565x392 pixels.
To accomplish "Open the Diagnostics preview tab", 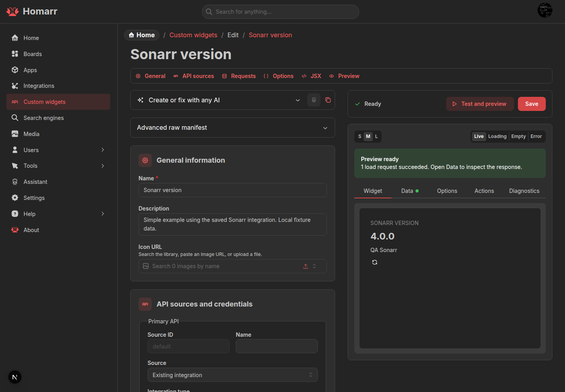I will click(x=524, y=191).
